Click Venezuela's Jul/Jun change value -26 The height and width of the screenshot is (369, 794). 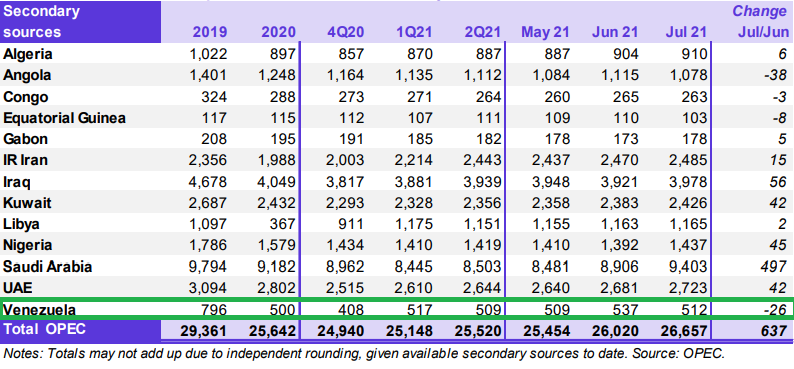pos(775,310)
